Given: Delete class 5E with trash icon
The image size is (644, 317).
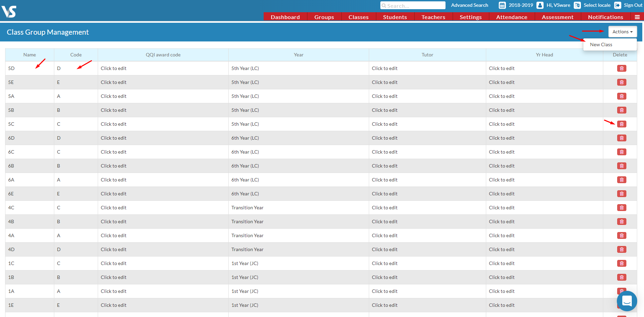Looking at the screenshot, I should [622, 82].
